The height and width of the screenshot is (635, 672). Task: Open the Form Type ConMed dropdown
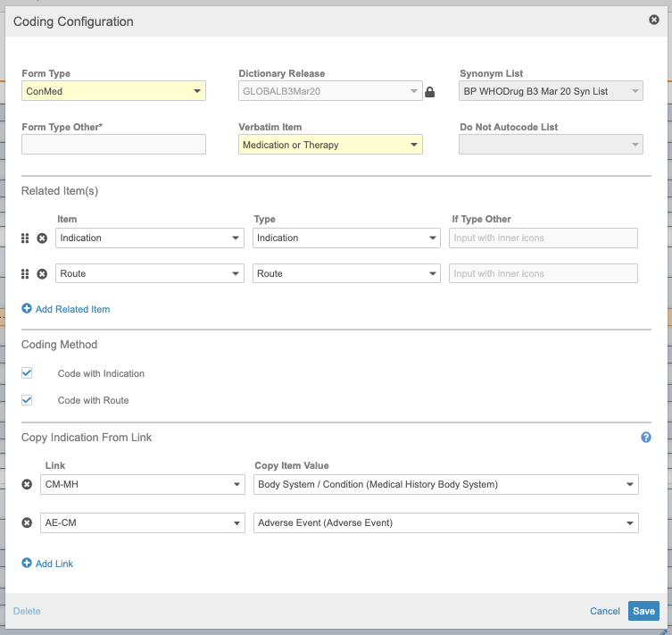(x=113, y=91)
